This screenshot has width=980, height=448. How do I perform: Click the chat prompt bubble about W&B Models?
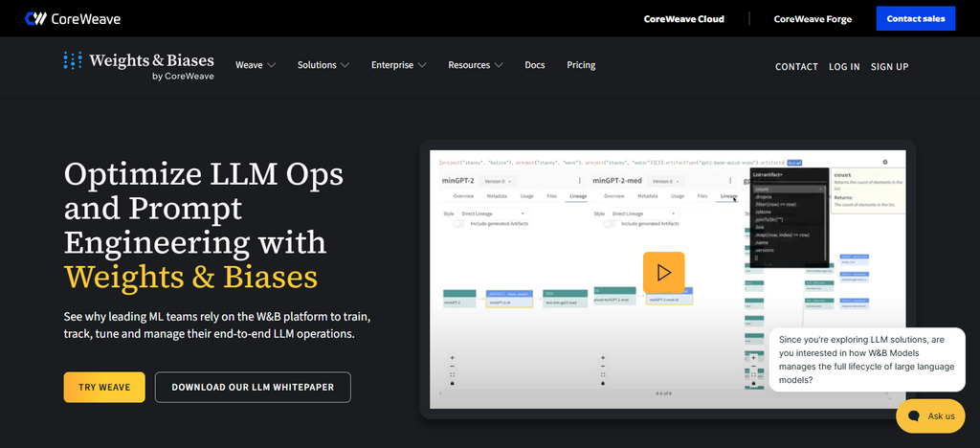pyautogui.click(x=867, y=360)
